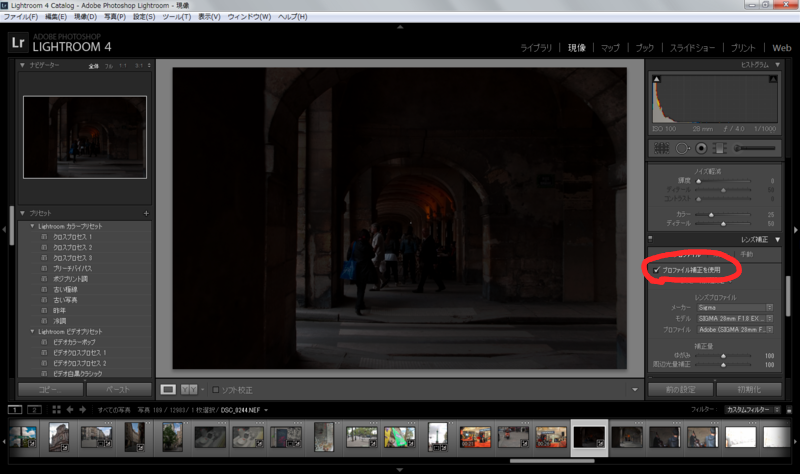
Task: Open the Edit (編集) menu
Action: coord(56,17)
